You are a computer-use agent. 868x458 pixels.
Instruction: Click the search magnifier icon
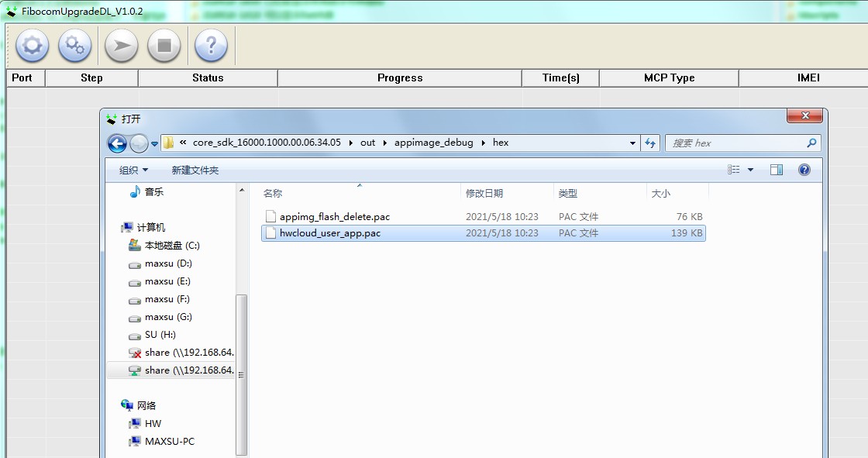pyautogui.click(x=811, y=143)
